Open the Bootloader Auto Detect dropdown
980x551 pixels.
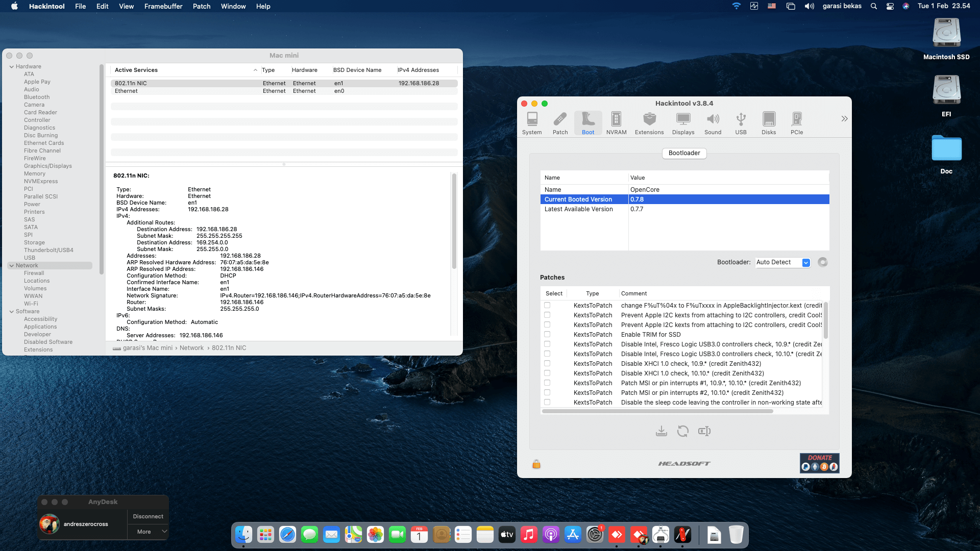click(806, 262)
